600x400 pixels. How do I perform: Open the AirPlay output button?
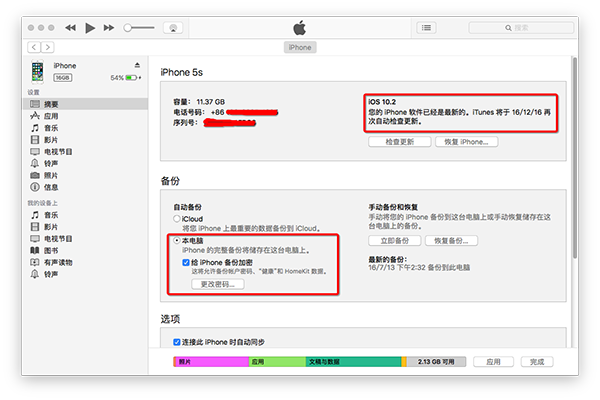173,28
